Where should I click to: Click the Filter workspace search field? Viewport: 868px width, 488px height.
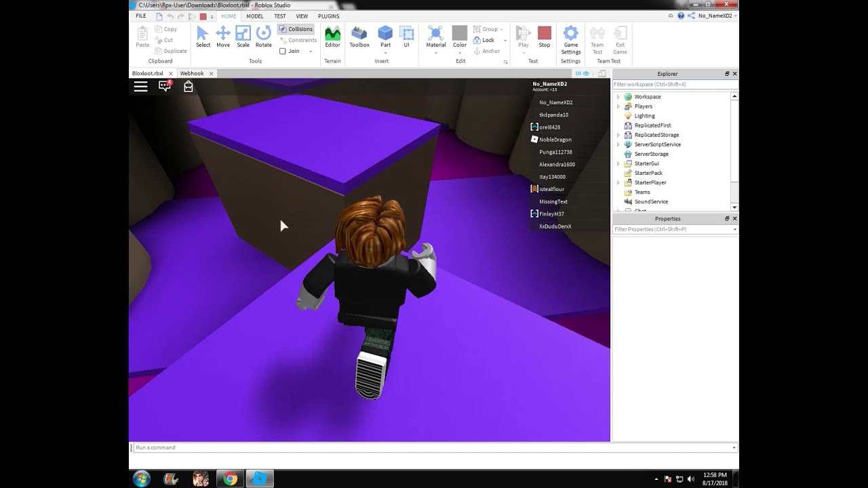675,85
